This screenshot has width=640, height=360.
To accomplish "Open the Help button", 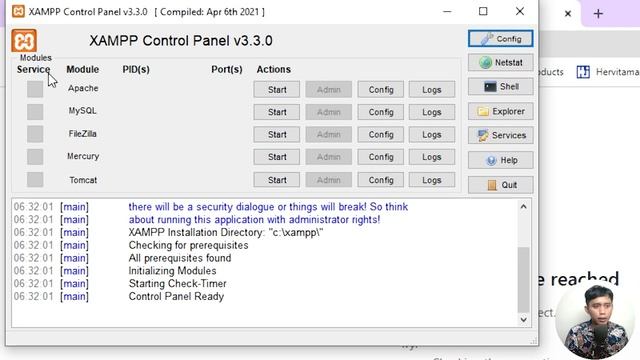I will [500, 160].
